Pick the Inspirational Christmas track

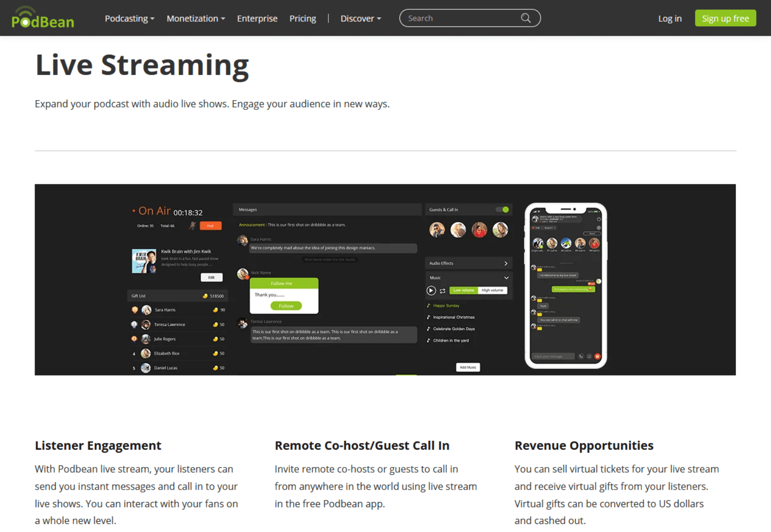tap(451, 317)
